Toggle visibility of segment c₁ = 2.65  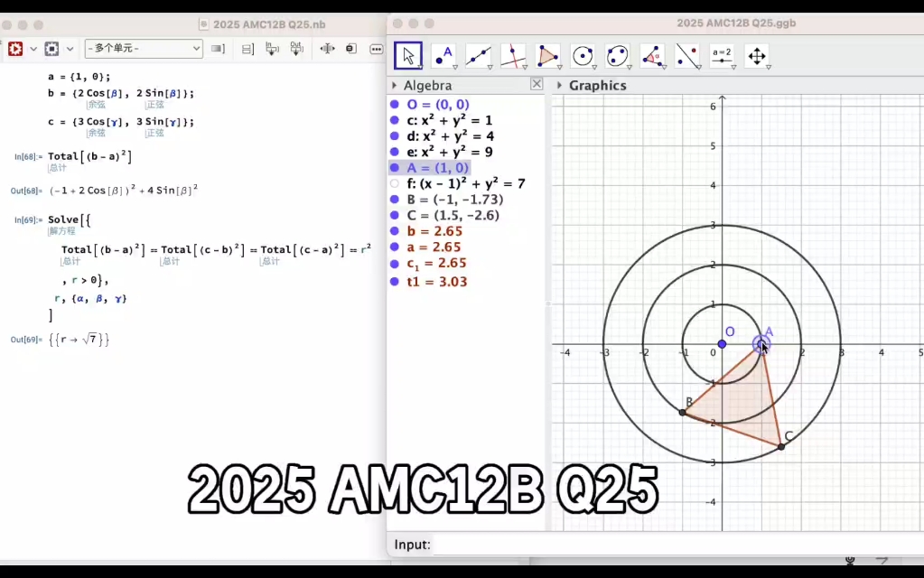(x=395, y=264)
